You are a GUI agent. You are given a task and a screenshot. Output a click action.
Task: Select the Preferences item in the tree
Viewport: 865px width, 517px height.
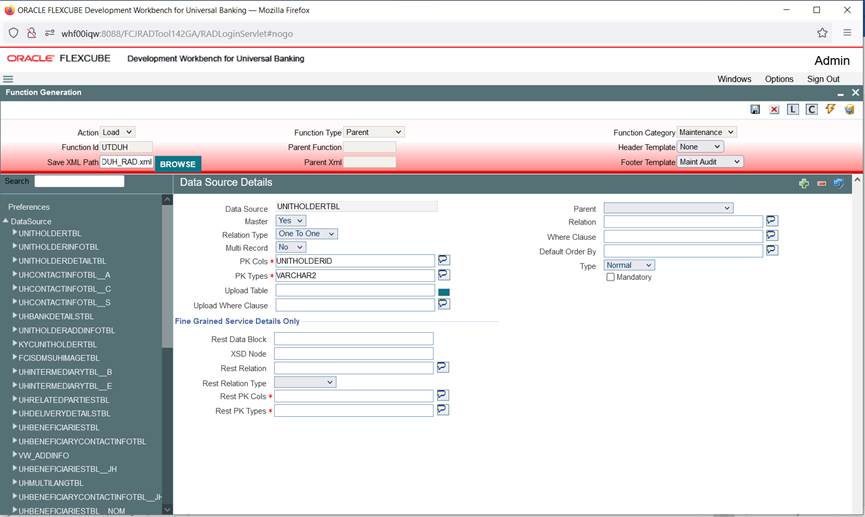click(x=29, y=207)
